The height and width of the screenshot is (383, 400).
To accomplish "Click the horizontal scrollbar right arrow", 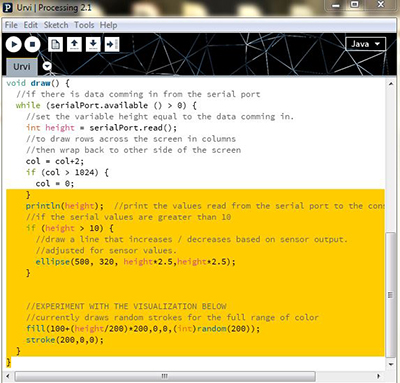I will 378,376.
